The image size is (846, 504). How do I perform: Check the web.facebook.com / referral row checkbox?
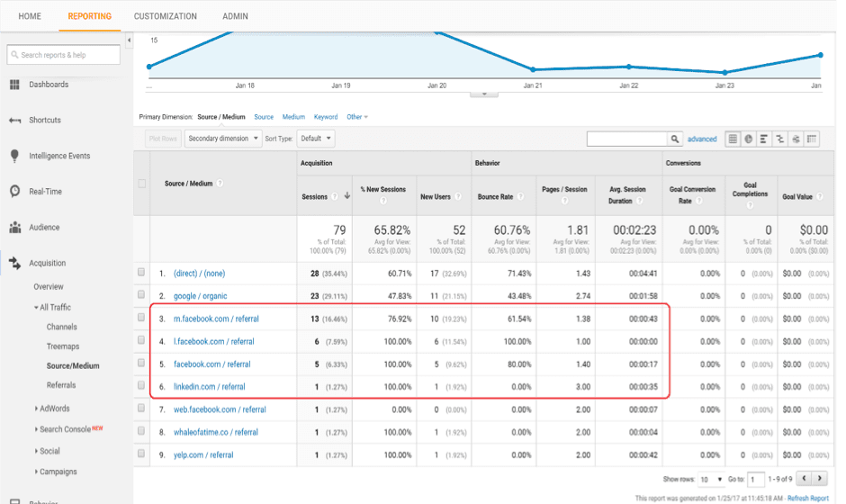141,409
